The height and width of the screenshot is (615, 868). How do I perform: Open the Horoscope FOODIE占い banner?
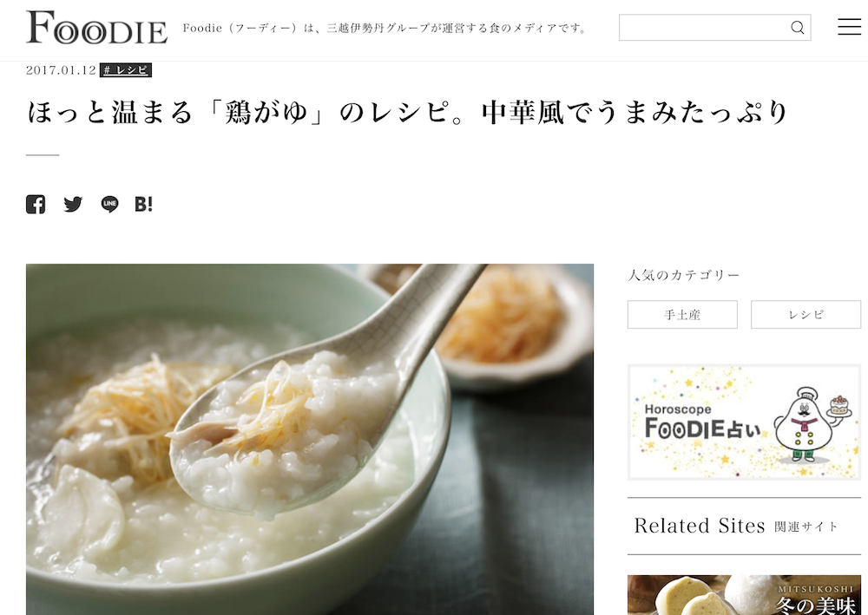[x=744, y=422]
